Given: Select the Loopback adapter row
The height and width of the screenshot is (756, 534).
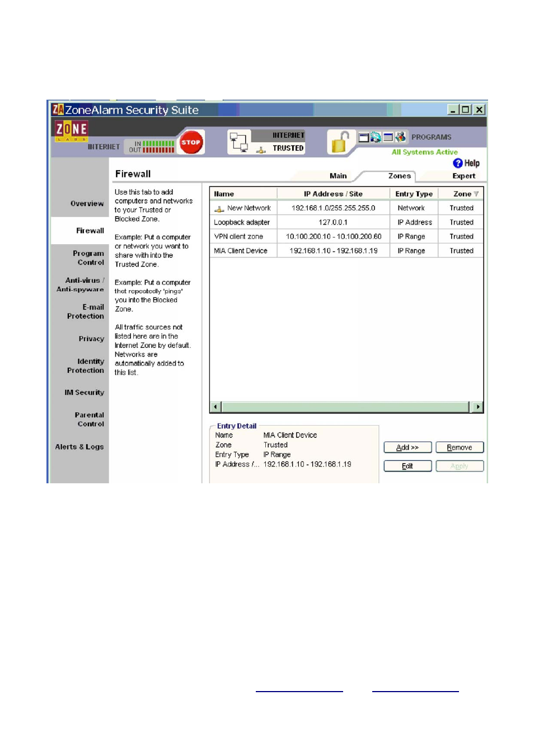Looking at the screenshot, I should click(346, 222).
